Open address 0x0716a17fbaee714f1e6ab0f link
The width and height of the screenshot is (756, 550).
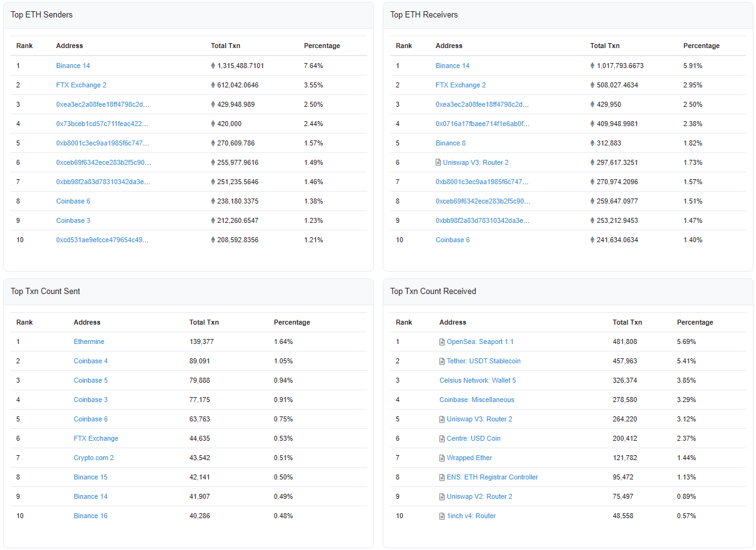pyautogui.click(x=483, y=124)
